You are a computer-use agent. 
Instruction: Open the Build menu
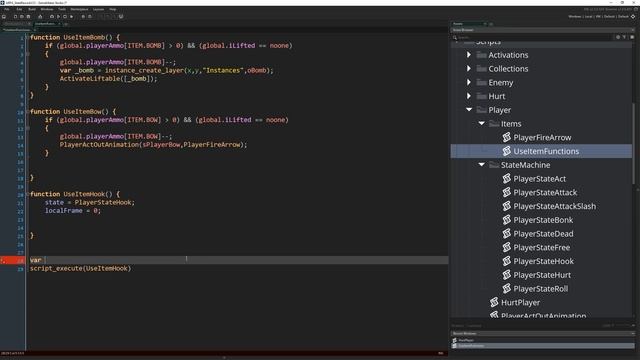tap(32, 9)
